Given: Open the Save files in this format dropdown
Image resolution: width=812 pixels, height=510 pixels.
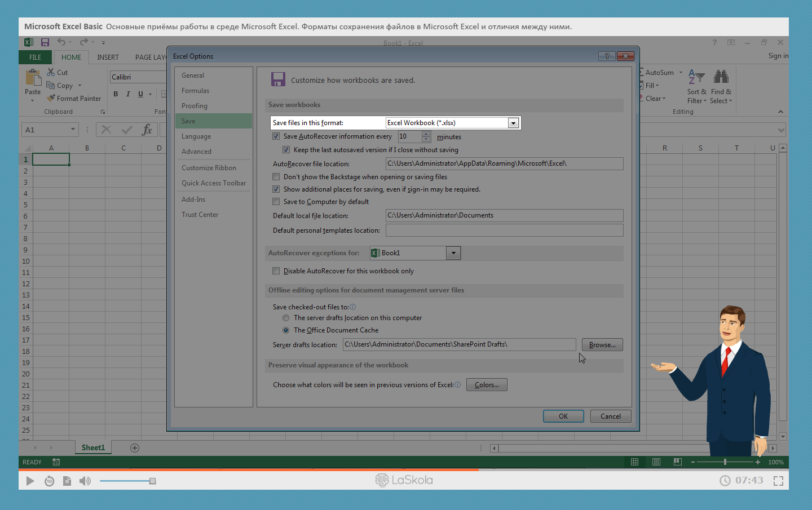Looking at the screenshot, I should point(513,123).
